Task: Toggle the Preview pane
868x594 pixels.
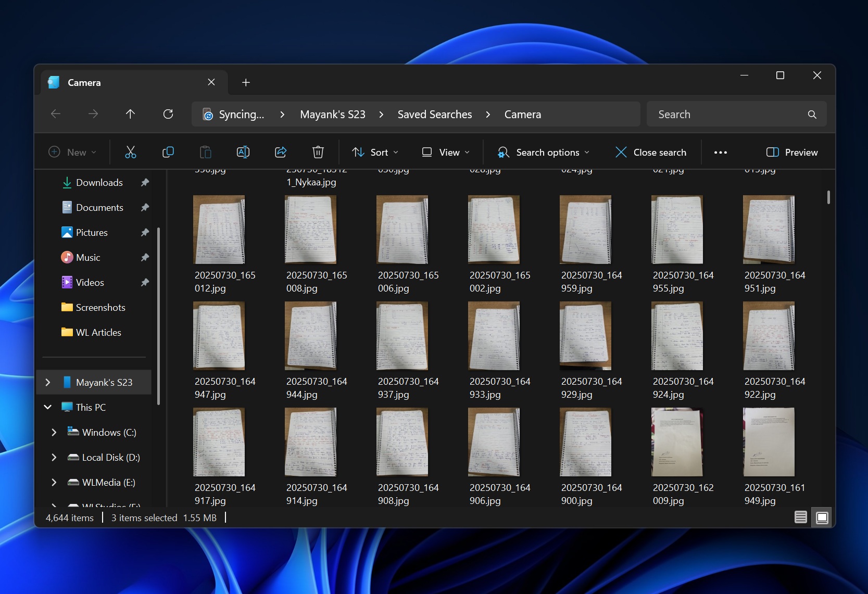Action: tap(791, 152)
